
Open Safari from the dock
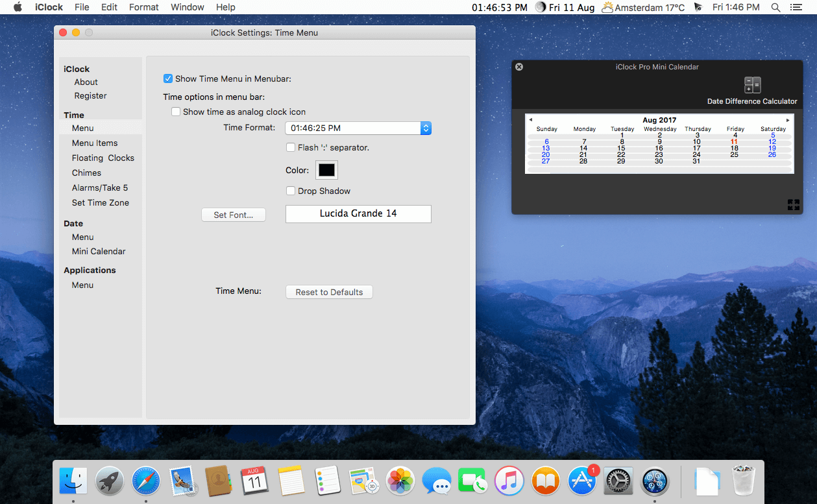[x=146, y=481]
